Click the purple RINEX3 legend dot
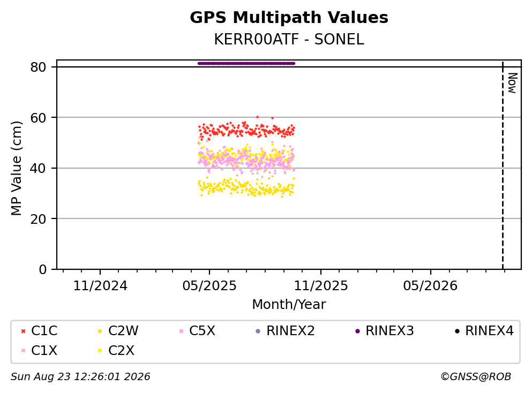532x393 pixels. 357,331
